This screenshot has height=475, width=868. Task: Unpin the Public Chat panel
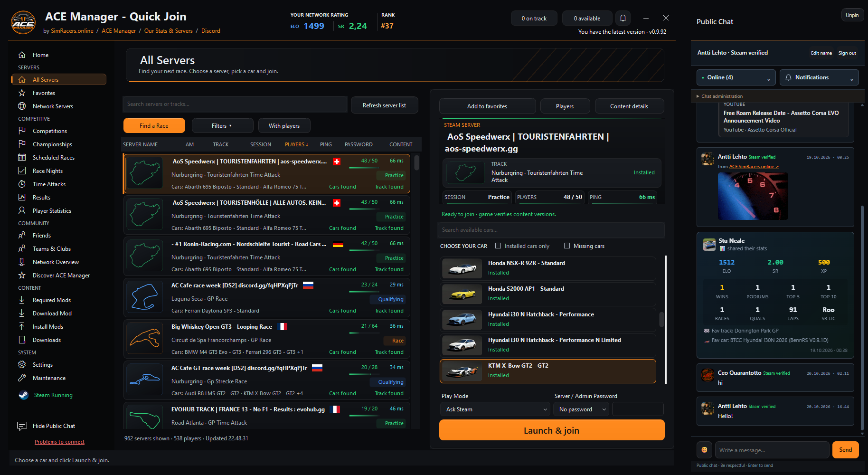852,15
